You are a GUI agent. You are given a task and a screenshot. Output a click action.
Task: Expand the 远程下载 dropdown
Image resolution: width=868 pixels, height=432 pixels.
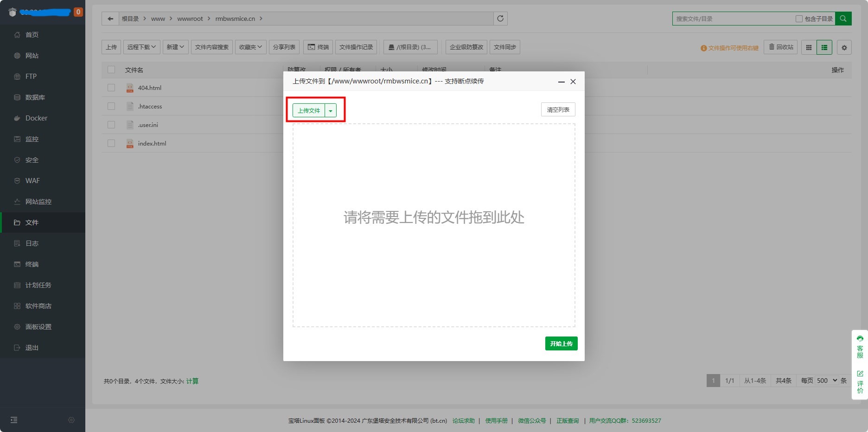[x=142, y=47]
